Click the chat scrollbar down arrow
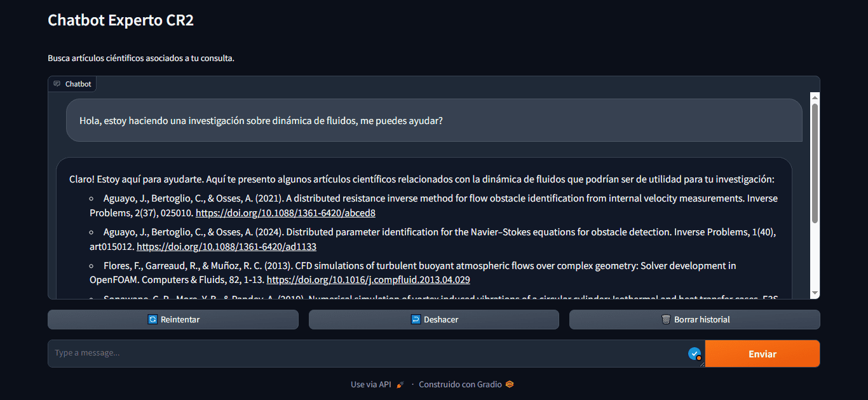This screenshot has width=868, height=400. (815, 293)
